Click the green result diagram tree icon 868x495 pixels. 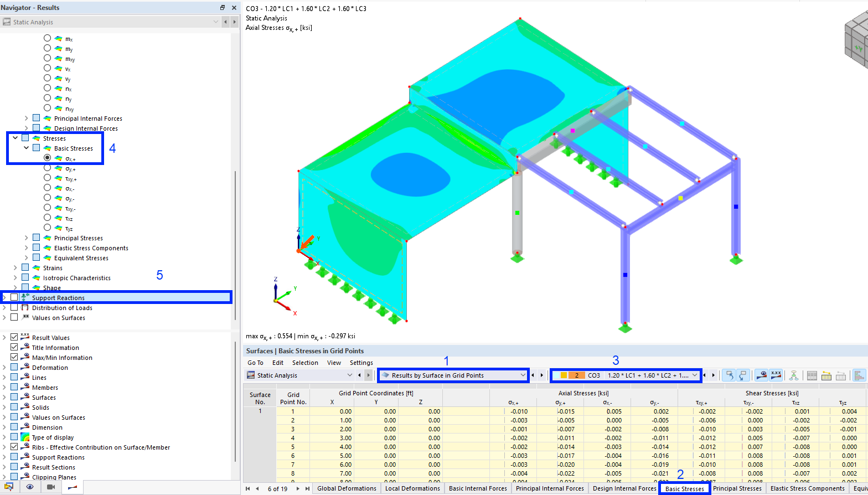[x=794, y=375]
